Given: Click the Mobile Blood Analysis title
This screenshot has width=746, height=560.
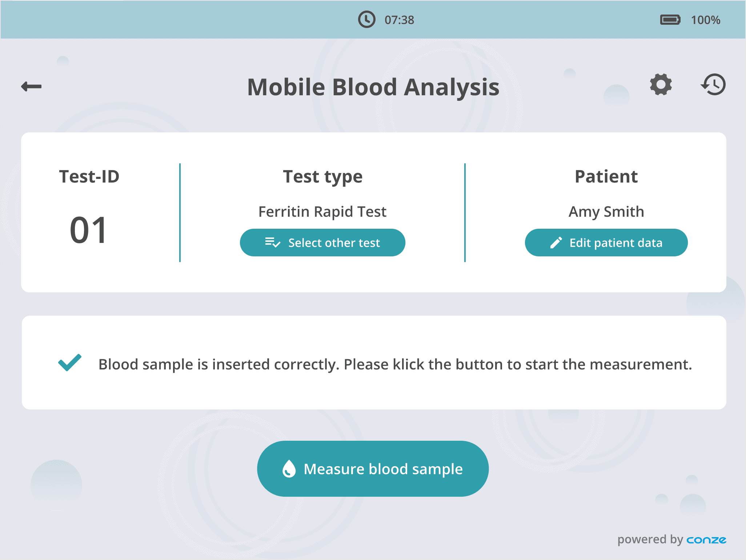Looking at the screenshot, I should 373,87.
